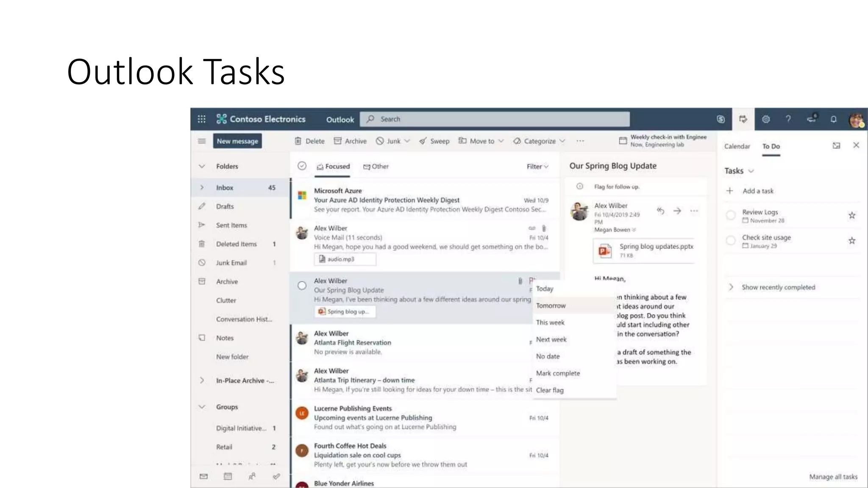Click in the Search box
Screen dimensions: 868x488
pyautogui.click(x=495, y=119)
